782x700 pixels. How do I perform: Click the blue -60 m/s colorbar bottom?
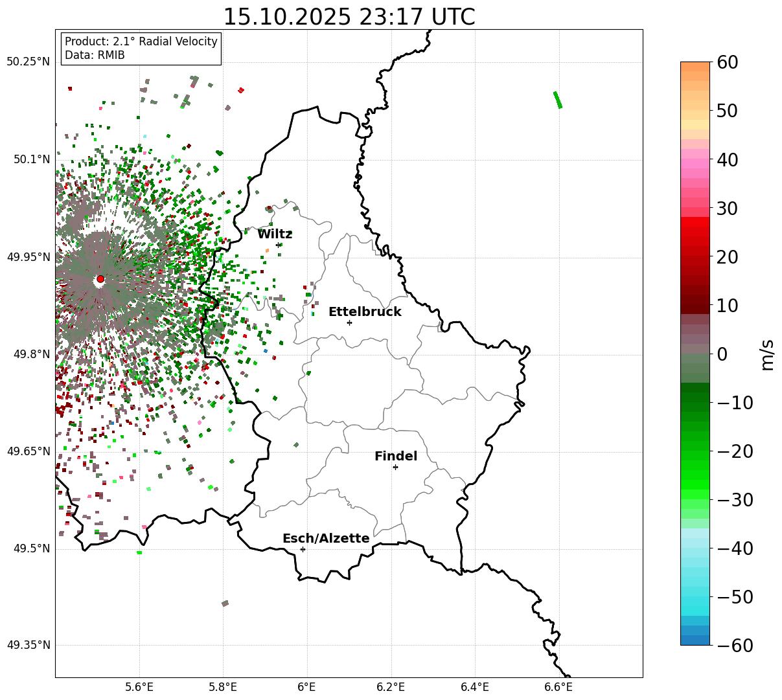[x=695, y=640]
